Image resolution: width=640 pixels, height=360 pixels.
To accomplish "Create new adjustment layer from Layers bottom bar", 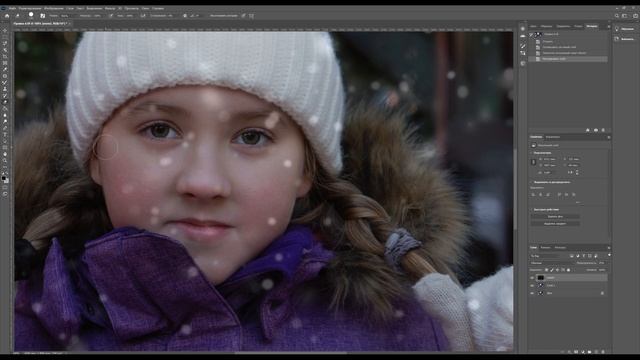I will pyautogui.click(x=582, y=351).
